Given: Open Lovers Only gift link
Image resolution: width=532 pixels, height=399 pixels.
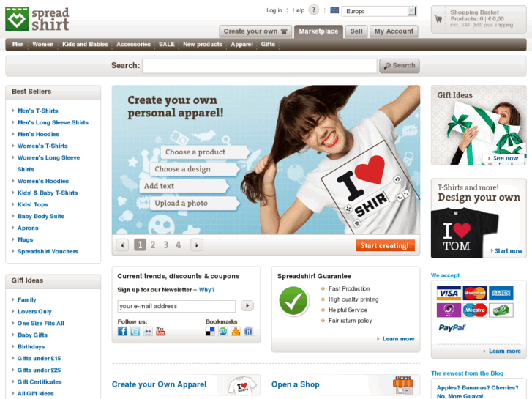Looking at the screenshot, I should pyautogui.click(x=34, y=311).
